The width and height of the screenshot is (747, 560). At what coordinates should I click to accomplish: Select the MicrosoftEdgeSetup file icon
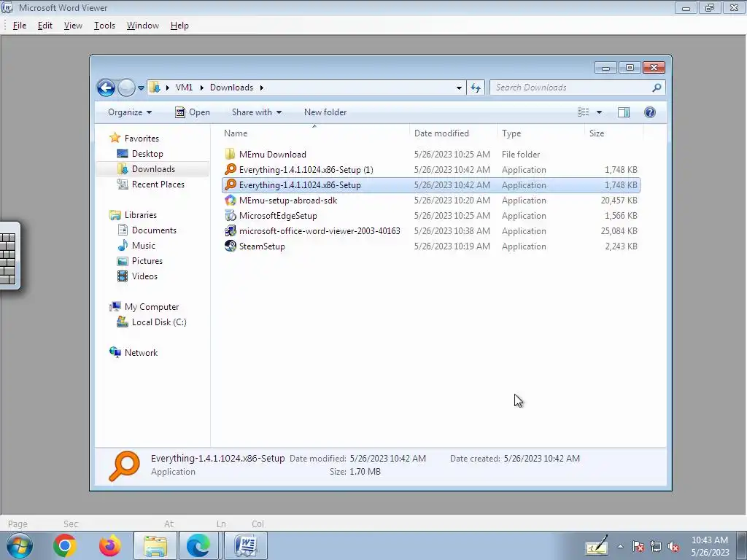point(230,216)
